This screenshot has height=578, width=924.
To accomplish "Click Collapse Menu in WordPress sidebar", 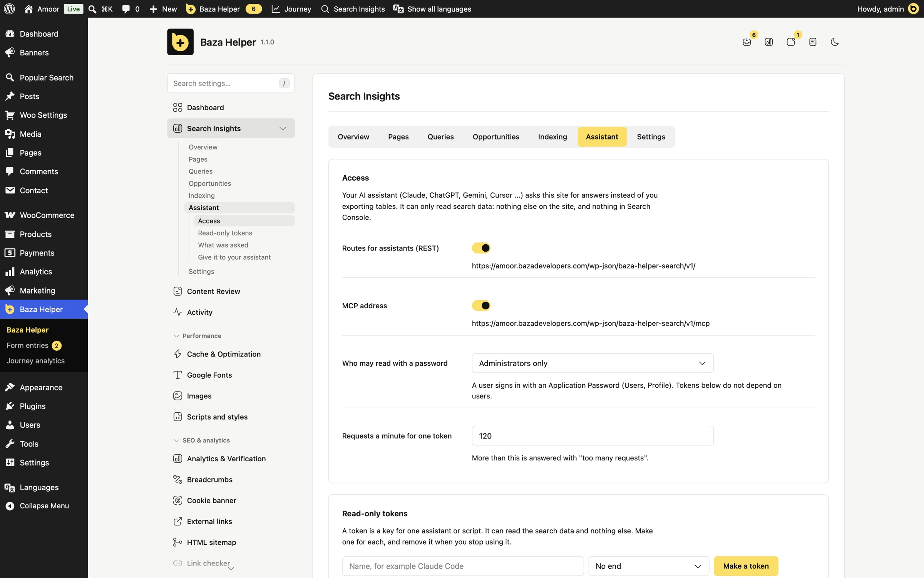I will 44,506.
